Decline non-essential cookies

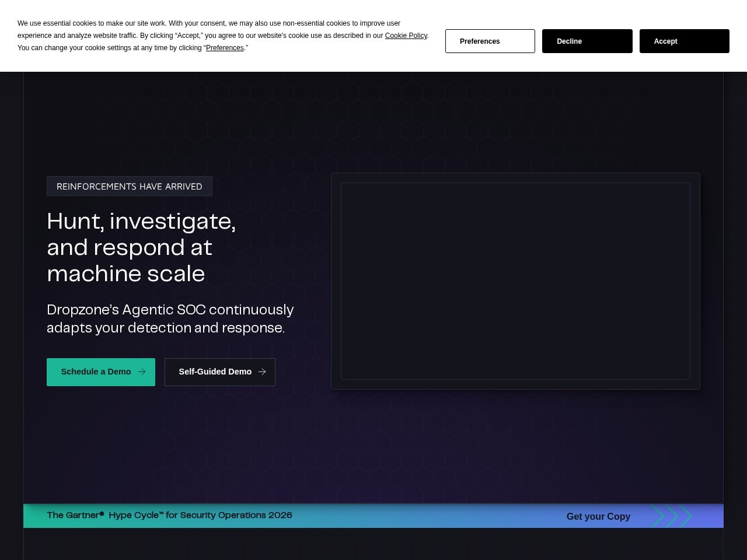[x=587, y=41]
